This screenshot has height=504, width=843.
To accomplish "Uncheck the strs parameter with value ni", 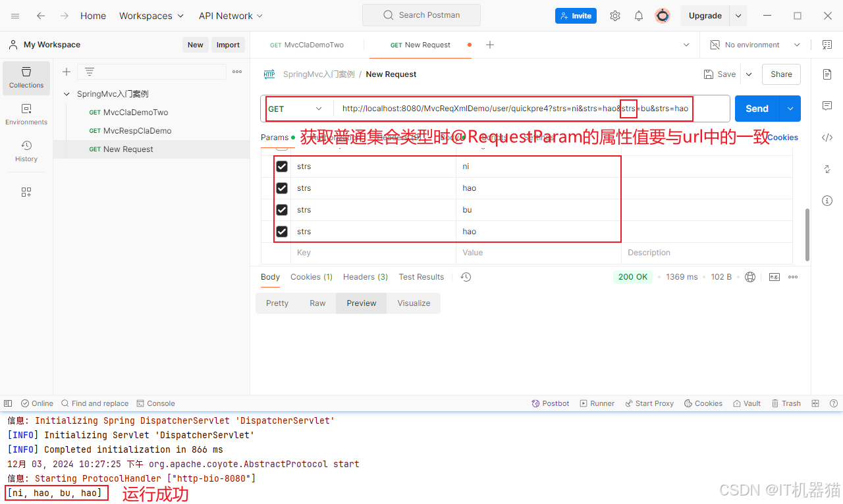I will (282, 166).
